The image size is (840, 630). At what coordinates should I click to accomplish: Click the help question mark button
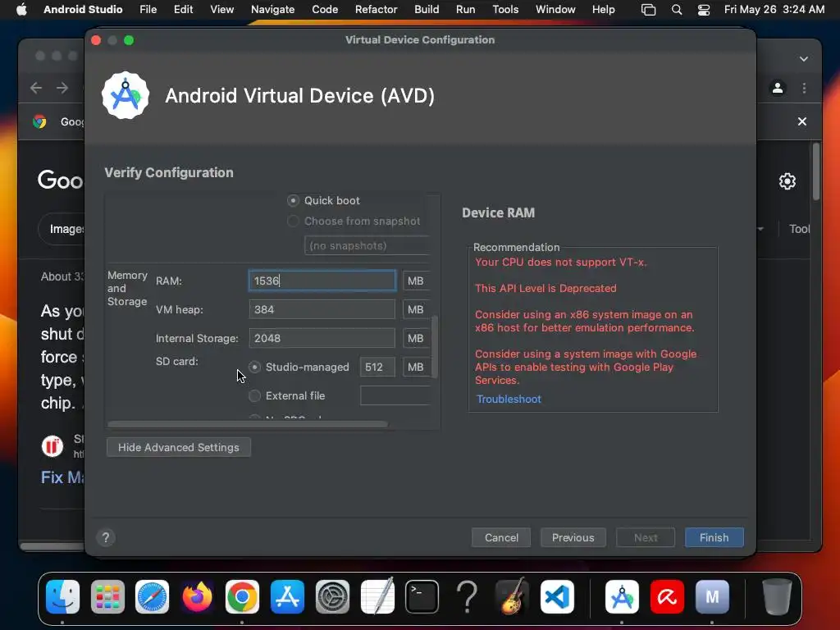coord(106,537)
